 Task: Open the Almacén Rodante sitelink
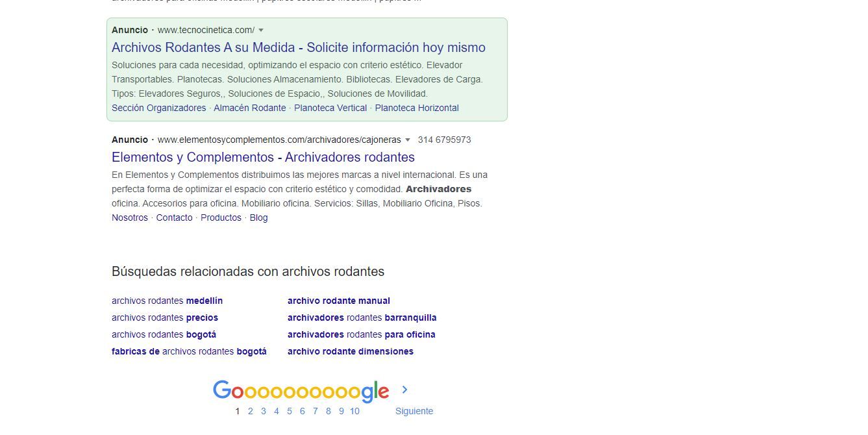pos(250,108)
